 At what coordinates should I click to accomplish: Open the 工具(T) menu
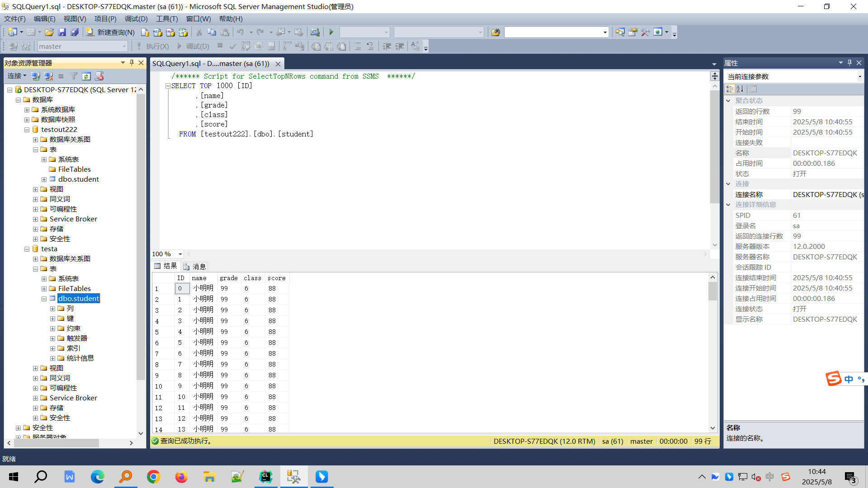[166, 19]
